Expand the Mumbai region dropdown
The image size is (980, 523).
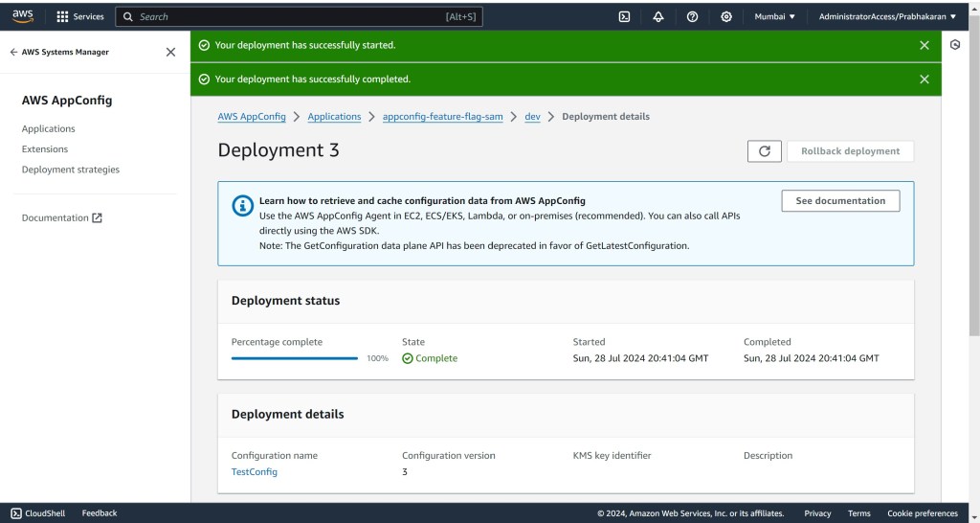(774, 16)
